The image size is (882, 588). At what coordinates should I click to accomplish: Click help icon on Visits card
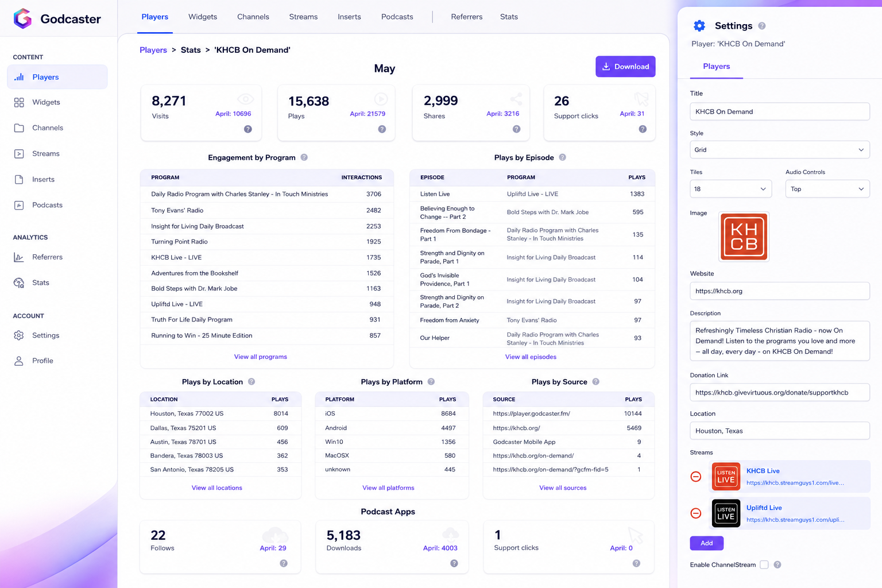point(248,129)
